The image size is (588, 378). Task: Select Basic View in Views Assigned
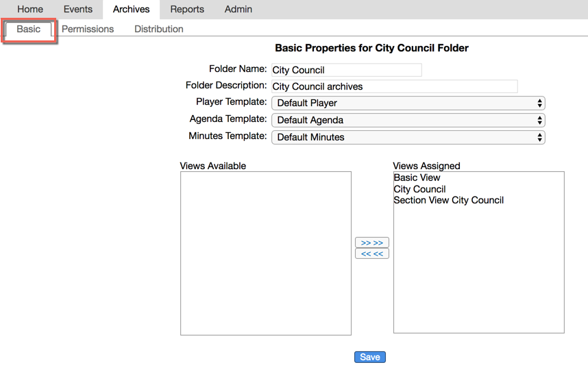click(x=417, y=178)
